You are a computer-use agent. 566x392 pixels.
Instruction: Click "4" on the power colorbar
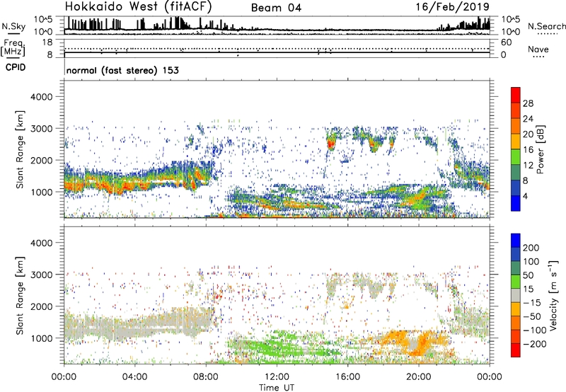click(x=526, y=197)
